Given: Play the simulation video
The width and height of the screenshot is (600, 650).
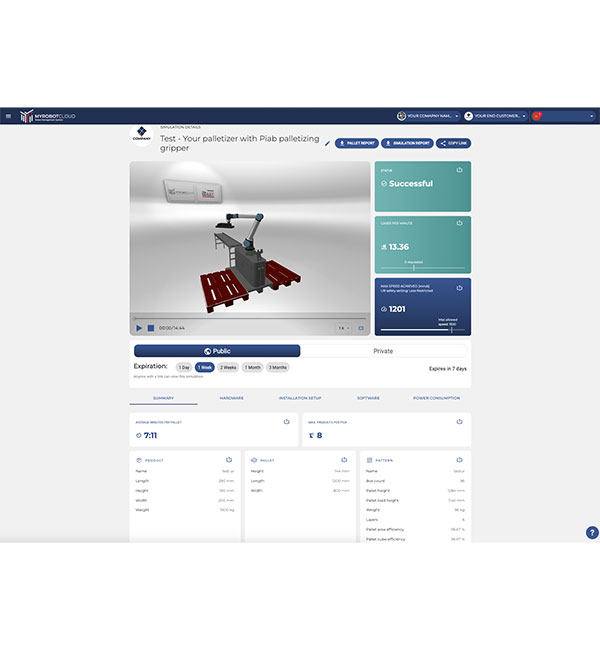Looking at the screenshot, I should point(139,328).
